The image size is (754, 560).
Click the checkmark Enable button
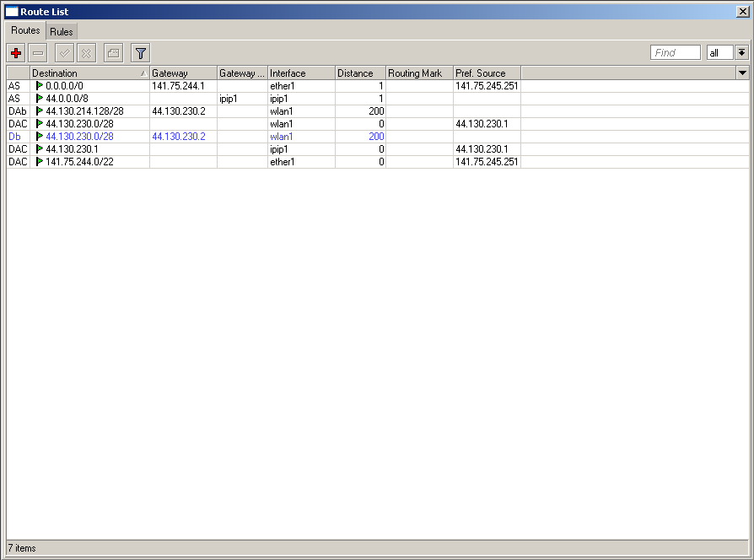(64, 53)
